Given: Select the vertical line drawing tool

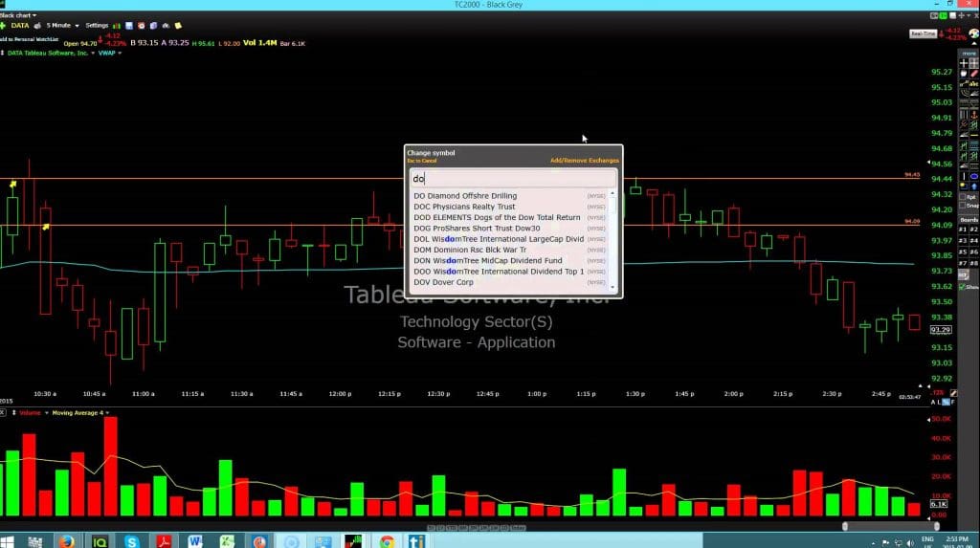Looking at the screenshot, I should point(964,176).
